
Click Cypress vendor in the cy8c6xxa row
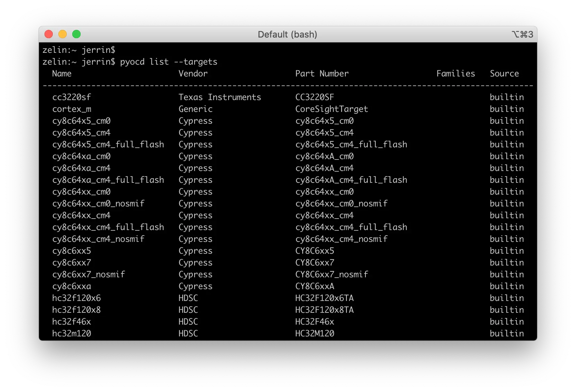(x=196, y=286)
